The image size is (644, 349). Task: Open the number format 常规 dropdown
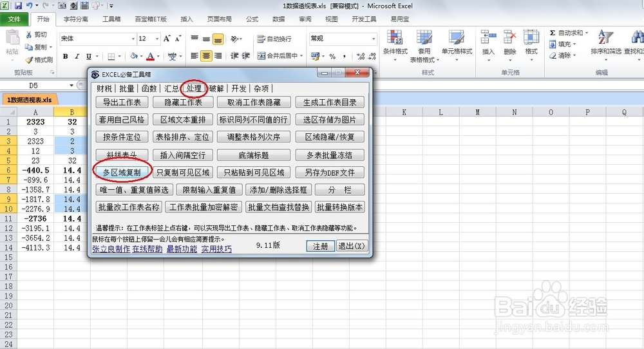point(374,39)
